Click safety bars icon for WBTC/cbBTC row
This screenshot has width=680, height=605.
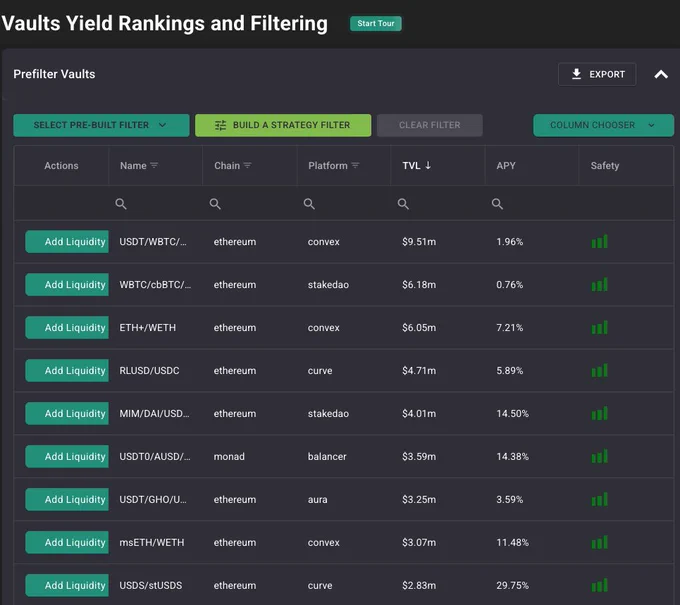tap(600, 285)
